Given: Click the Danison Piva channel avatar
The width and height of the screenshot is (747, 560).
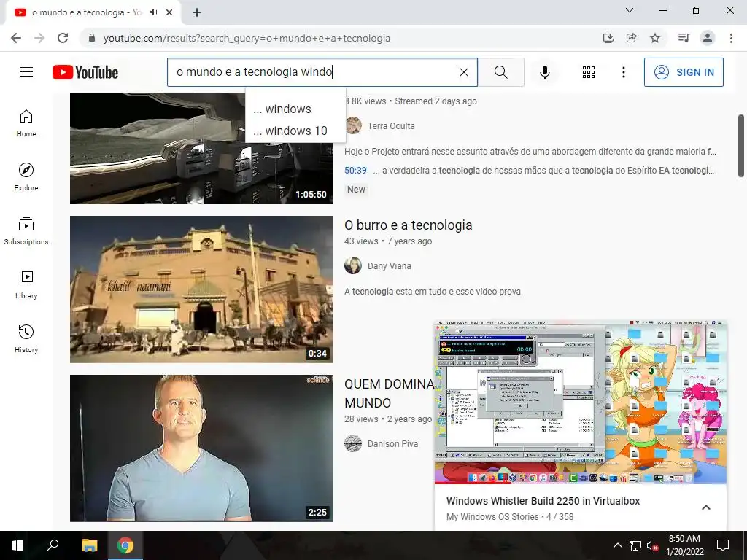Looking at the screenshot, I should 353,443.
